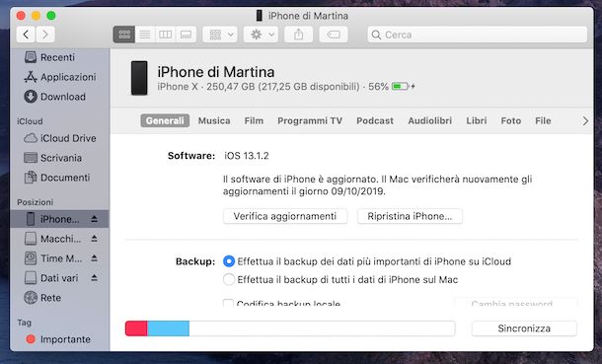Switch to list view
Viewport: 602px width, 364px height.
(x=145, y=35)
